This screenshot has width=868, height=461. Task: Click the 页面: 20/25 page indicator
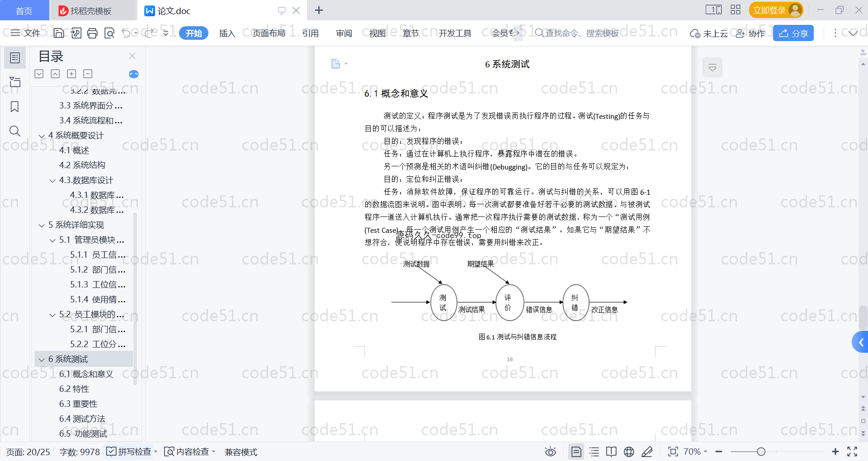pos(28,452)
